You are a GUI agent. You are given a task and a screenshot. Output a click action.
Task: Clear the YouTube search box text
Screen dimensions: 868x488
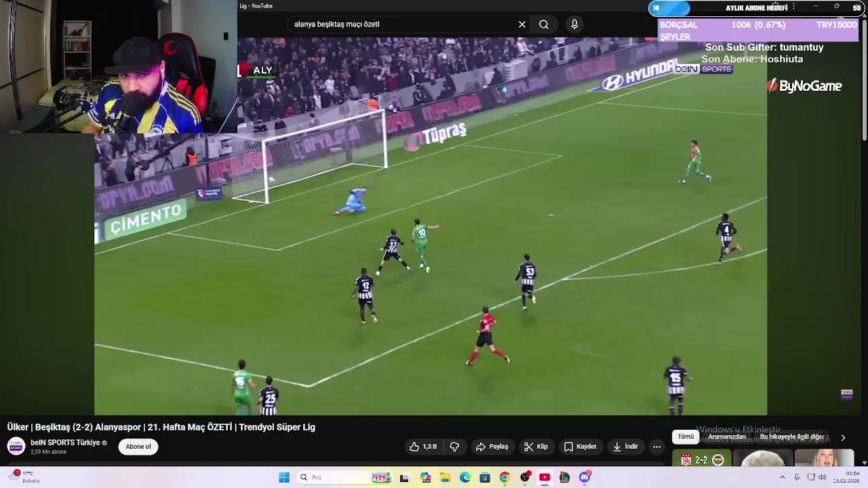(522, 24)
